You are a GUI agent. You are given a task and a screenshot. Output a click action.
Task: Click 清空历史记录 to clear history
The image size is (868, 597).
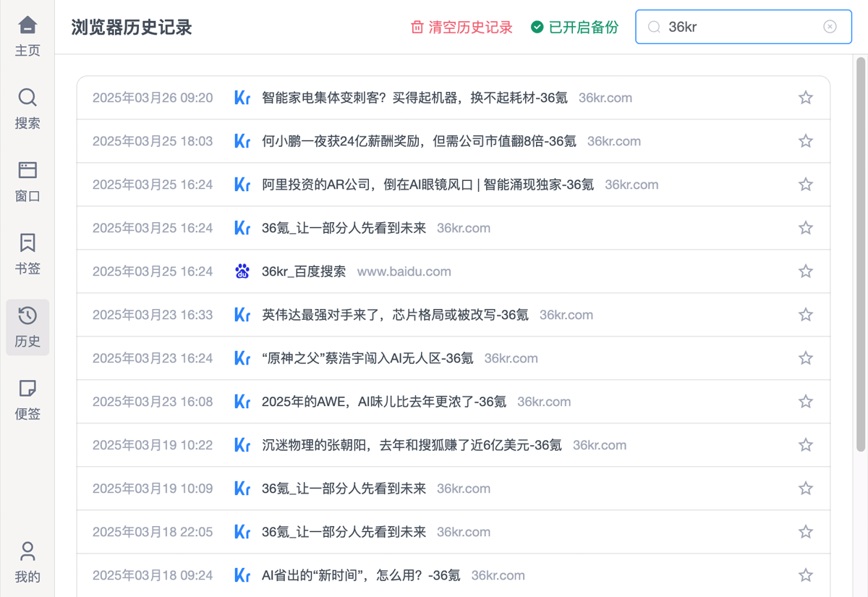click(x=461, y=27)
